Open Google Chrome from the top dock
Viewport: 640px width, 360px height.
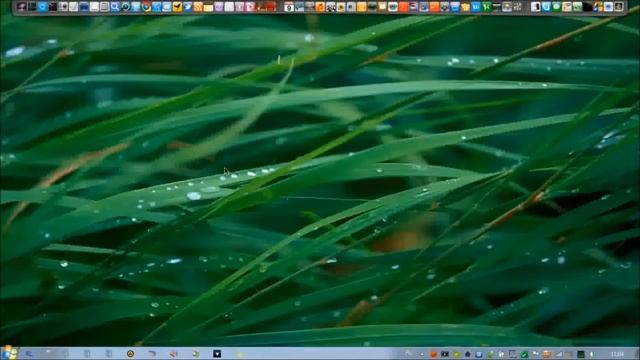[x=146, y=7]
